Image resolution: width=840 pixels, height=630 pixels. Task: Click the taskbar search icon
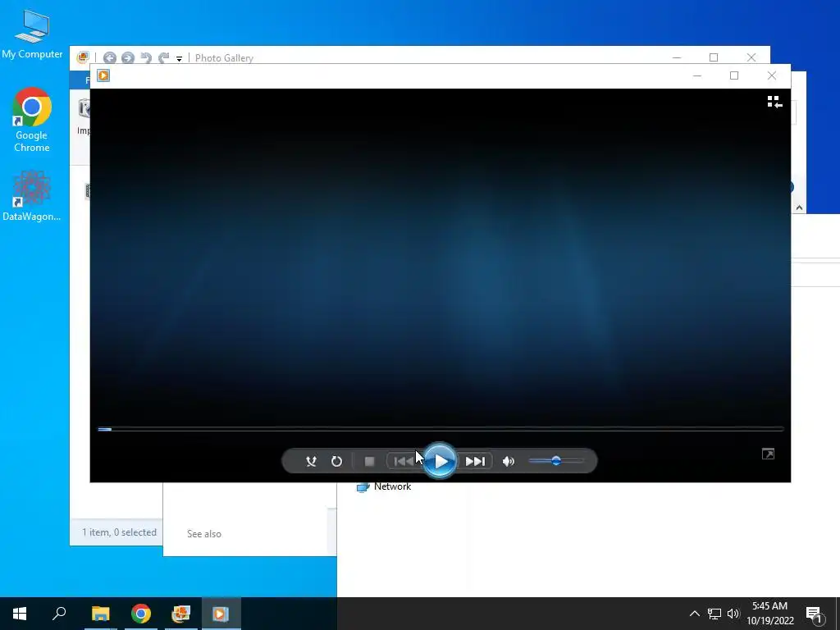(x=59, y=614)
